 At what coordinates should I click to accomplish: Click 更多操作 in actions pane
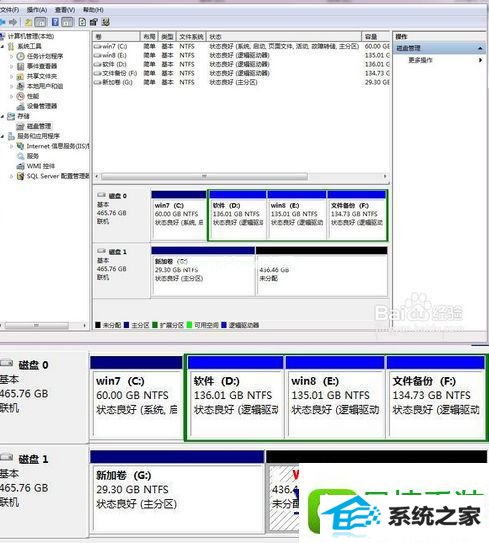420,60
